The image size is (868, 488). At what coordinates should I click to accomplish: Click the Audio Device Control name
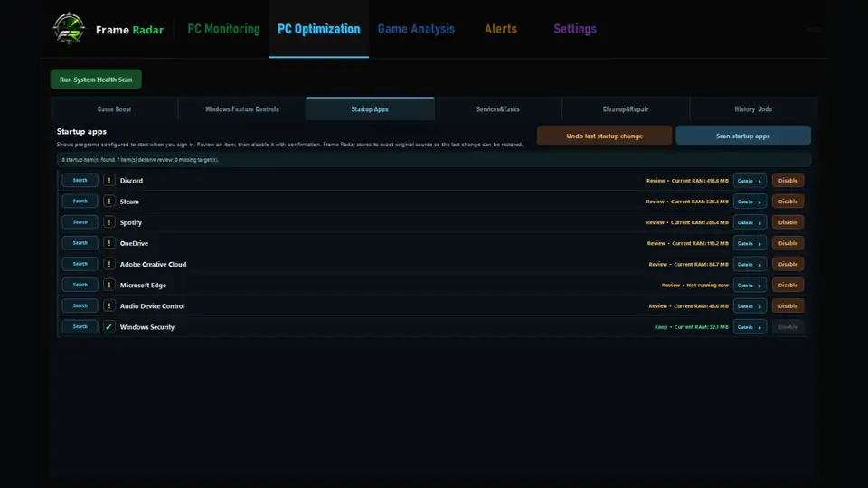[152, 306]
